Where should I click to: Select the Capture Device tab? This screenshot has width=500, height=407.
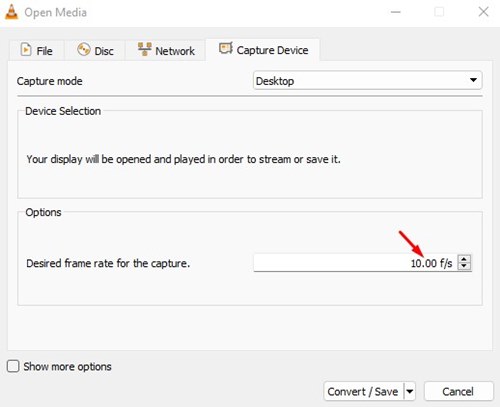coord(263,50)
